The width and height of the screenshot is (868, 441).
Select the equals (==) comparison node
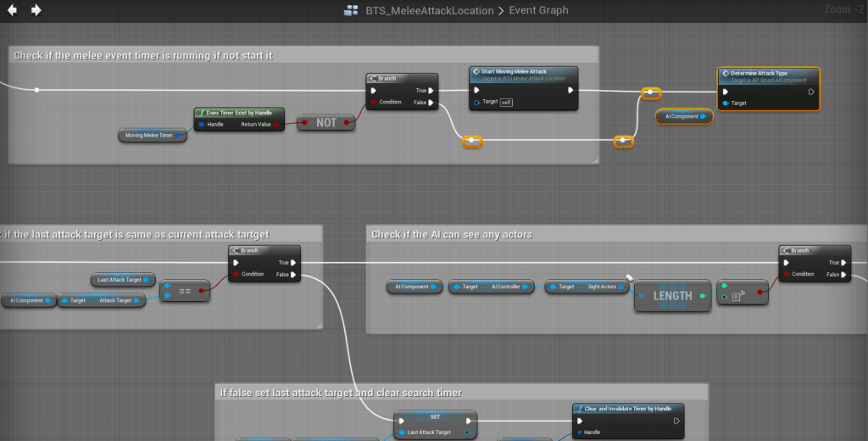pos(185,291)
